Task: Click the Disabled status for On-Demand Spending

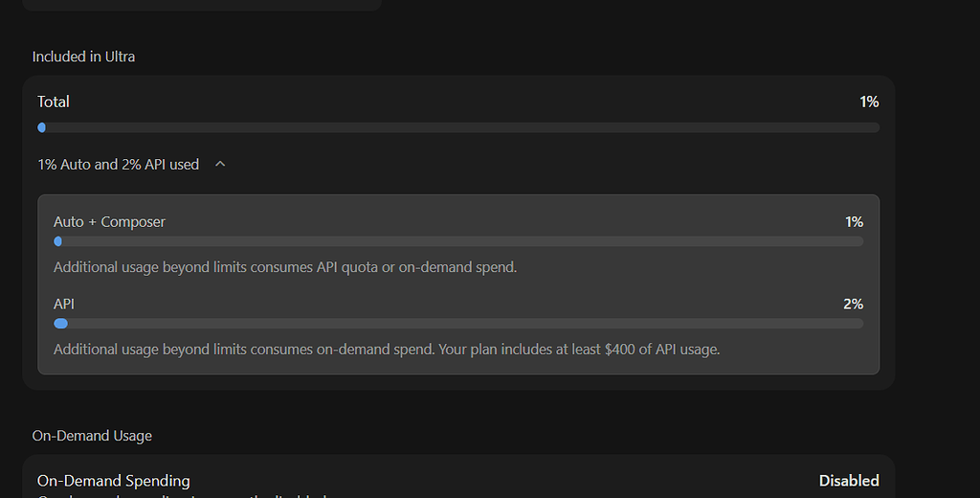Action: (849, 481)
